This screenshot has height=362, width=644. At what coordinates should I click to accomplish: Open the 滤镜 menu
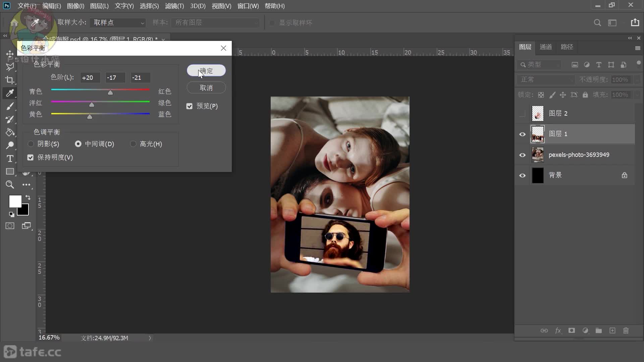pos(174,6)
